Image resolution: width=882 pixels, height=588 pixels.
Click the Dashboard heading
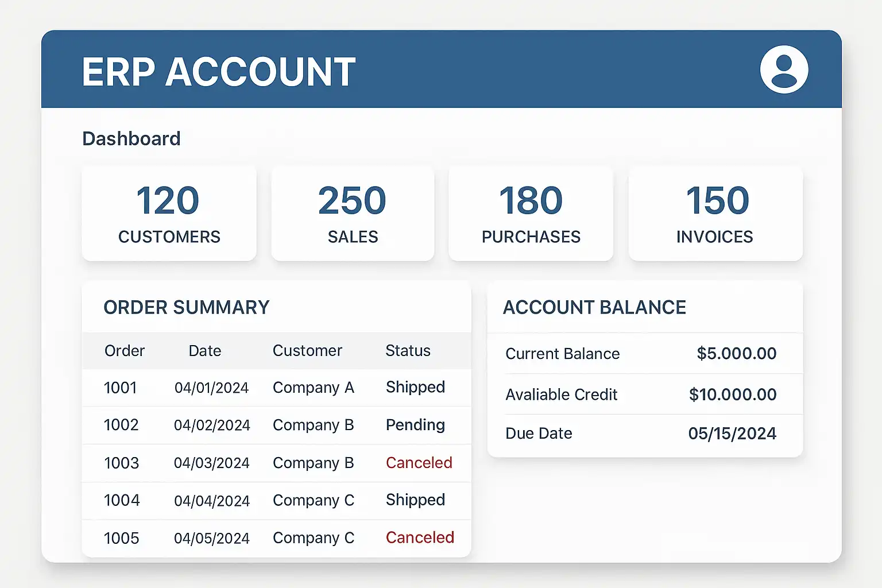(x=131, y=138)
